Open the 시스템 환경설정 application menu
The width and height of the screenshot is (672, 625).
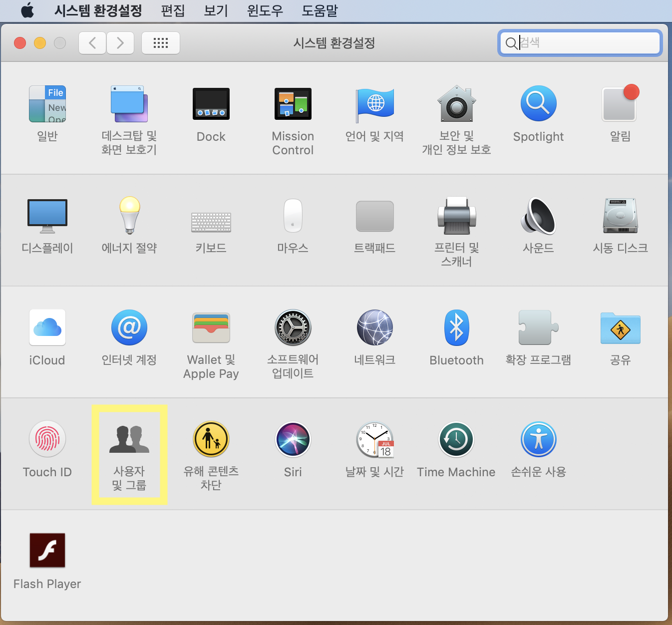click(98, 10)
